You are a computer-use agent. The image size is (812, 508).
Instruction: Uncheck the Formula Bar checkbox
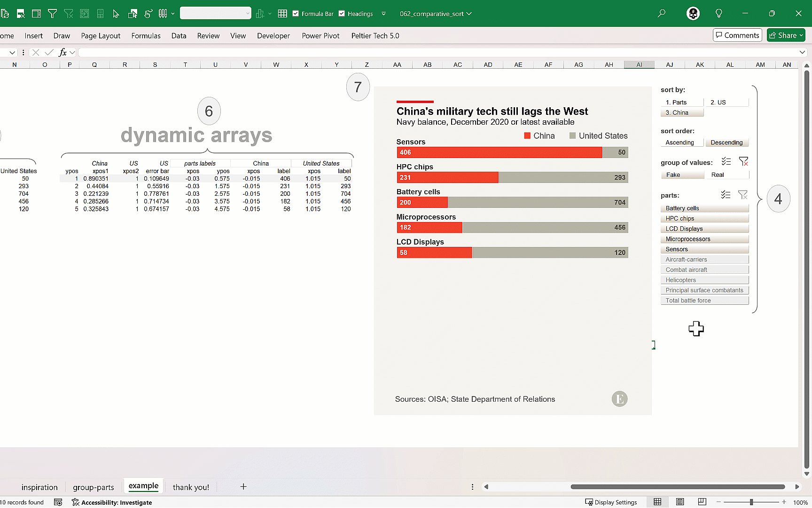pos(296,14)
